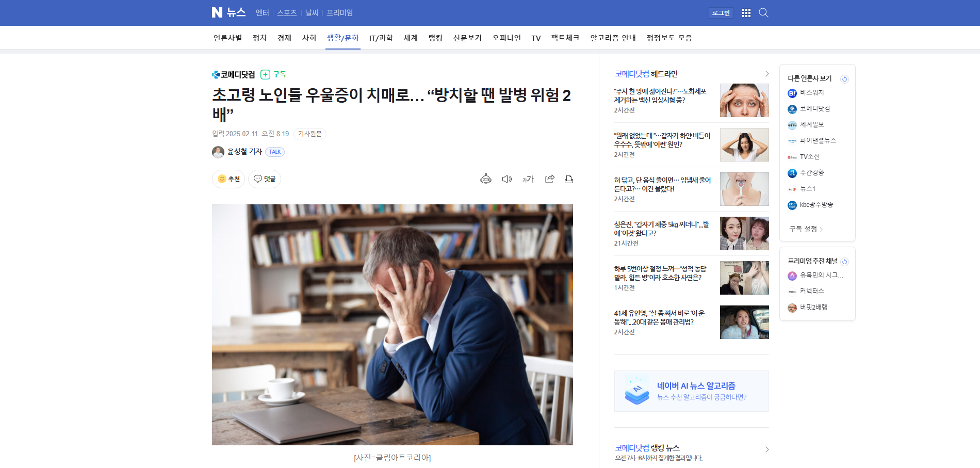Open the Naver services grid menu icon
Image resolution: width=980 pixels, height=468 pixels.
click(x=746, y=13)
